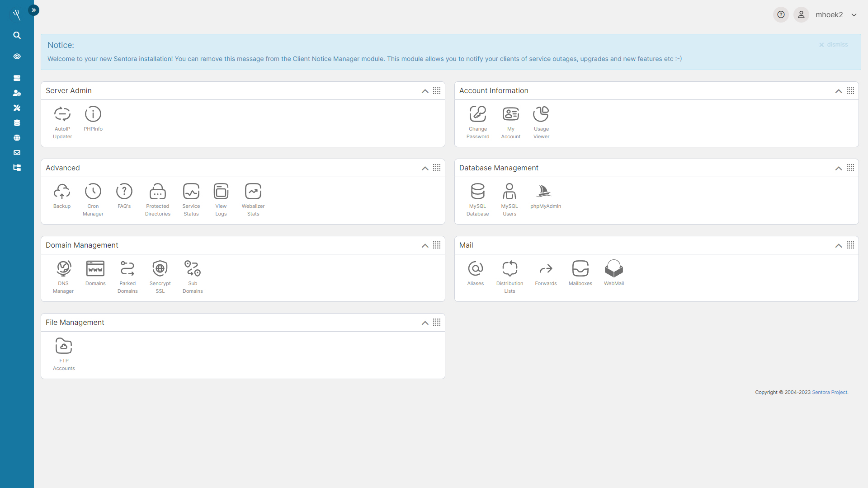Click the mail envelope sidebar menu item
The height and width of the screenshot is (488, 868).
pos(17,153)
